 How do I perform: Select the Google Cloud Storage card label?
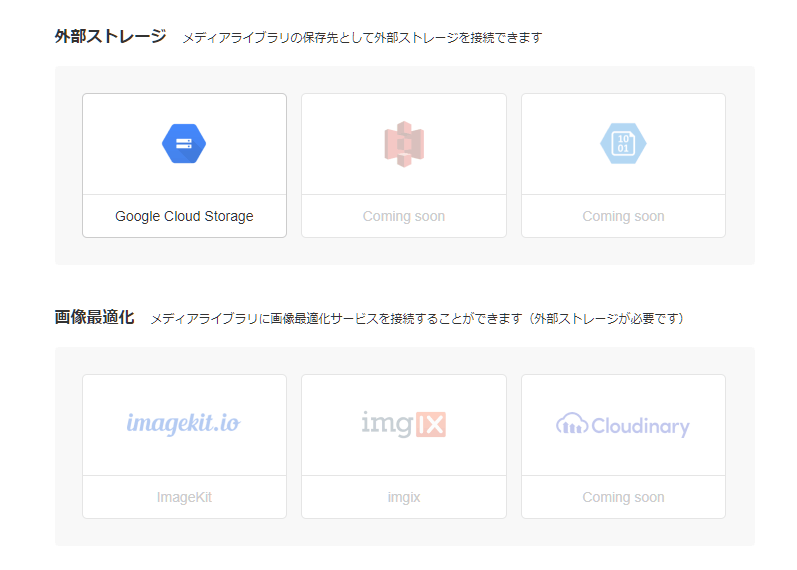click(x=184, y=216)
